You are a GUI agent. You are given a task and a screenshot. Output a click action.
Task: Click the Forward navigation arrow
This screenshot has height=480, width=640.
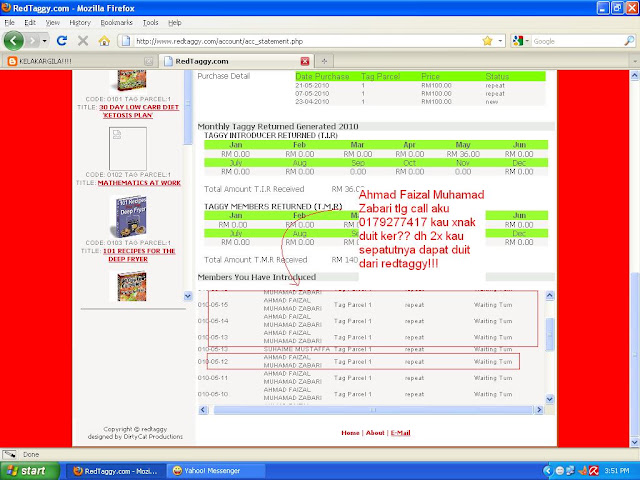(31, 41)
